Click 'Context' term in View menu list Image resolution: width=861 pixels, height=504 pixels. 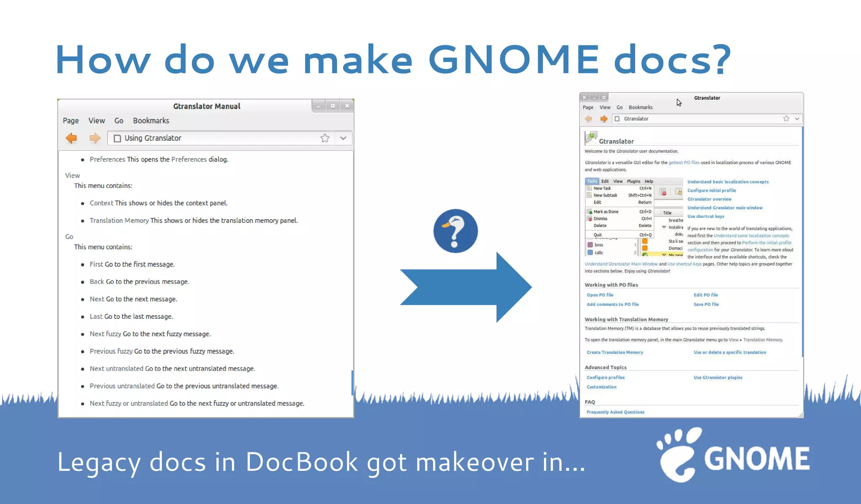[x=101, y=203]
